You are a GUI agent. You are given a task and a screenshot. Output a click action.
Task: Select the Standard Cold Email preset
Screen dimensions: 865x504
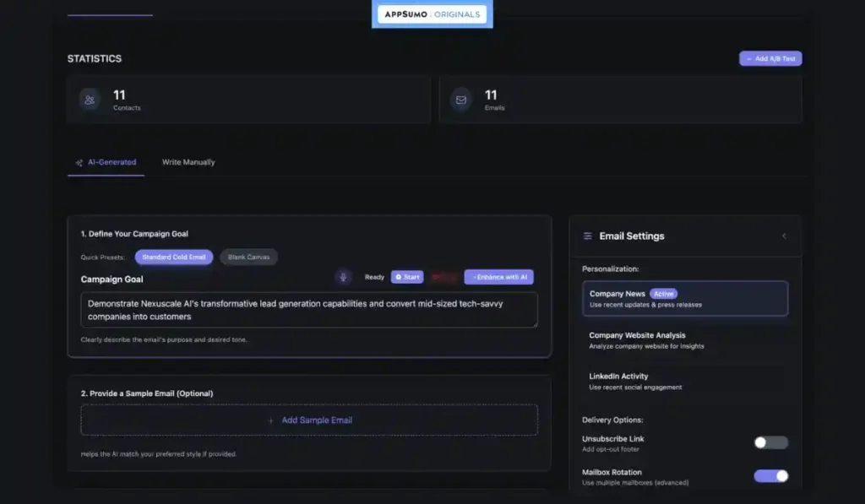tap(174, 257)
